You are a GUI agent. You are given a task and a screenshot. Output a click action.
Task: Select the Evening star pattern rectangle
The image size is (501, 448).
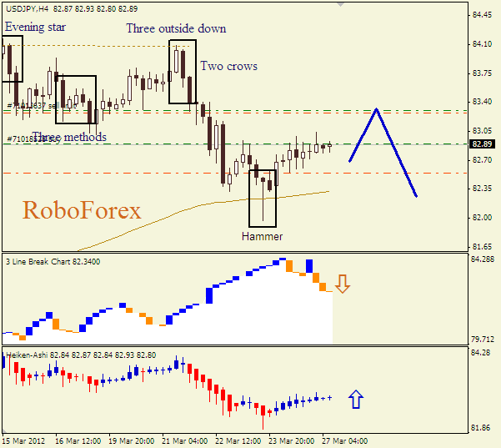11,58
